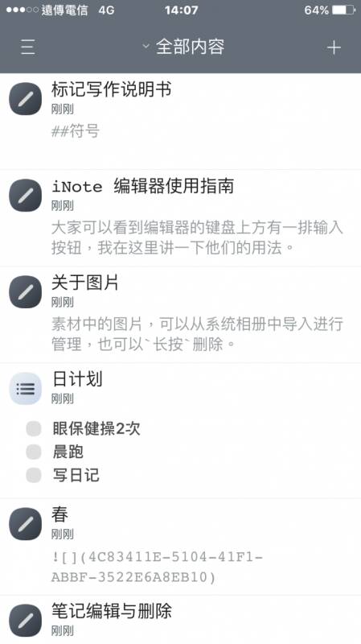Select the 关于图片 note preview text

tap(197, 334)
